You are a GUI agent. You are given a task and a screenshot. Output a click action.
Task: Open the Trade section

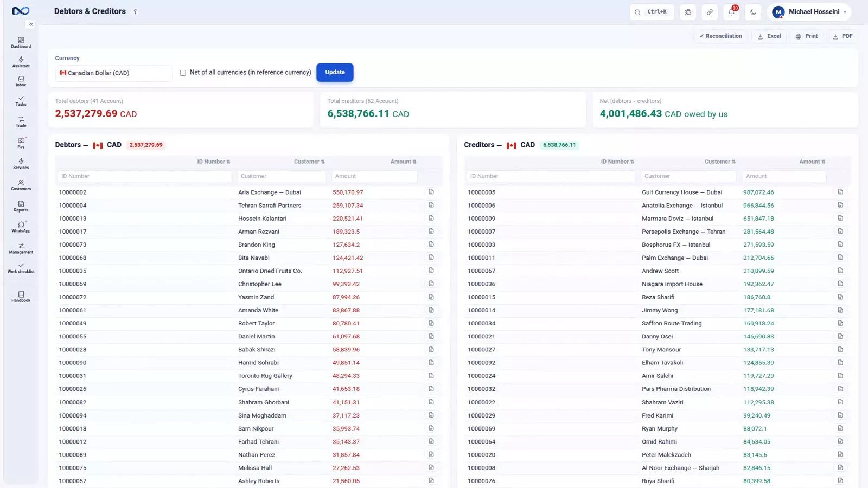tap(21, 122)
